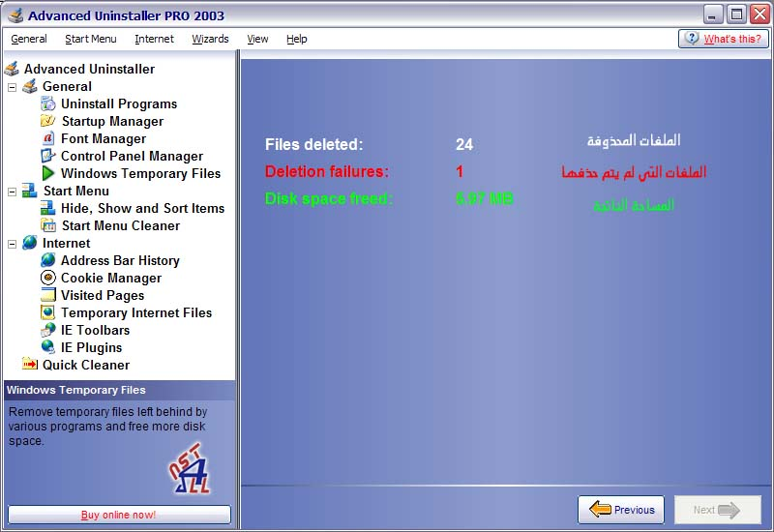Click the Quick Cleaner icon
Image resolution: width=774 pixels, height=532 pixels.
coord(30,365)
